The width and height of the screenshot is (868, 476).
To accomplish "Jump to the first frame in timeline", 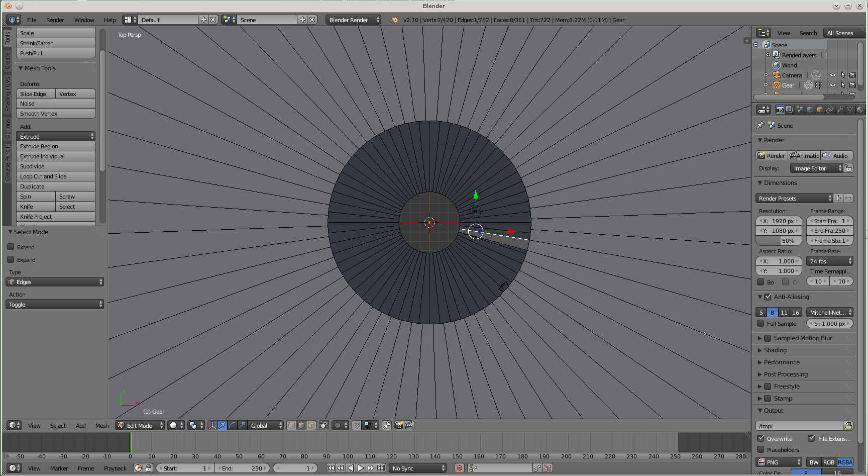I will (x=331, y=468).
